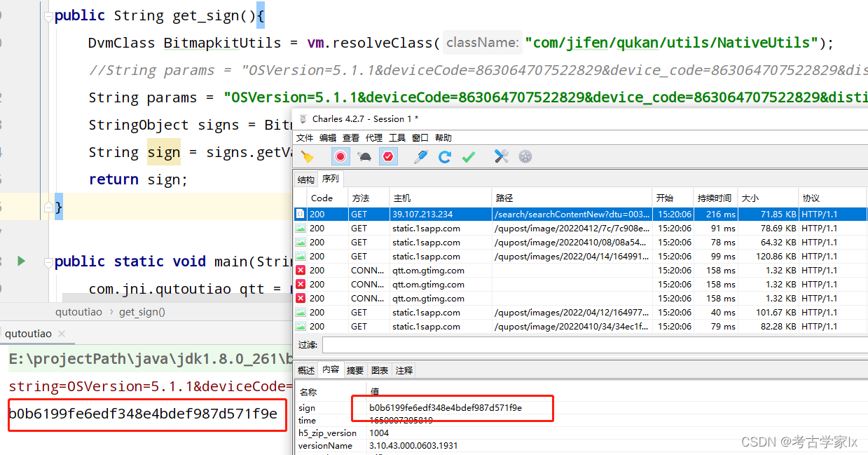The width and height of the screenshot is (868, 455).
Task: Click the green Validate checkmark icon
Action: [x=469, y=157]
